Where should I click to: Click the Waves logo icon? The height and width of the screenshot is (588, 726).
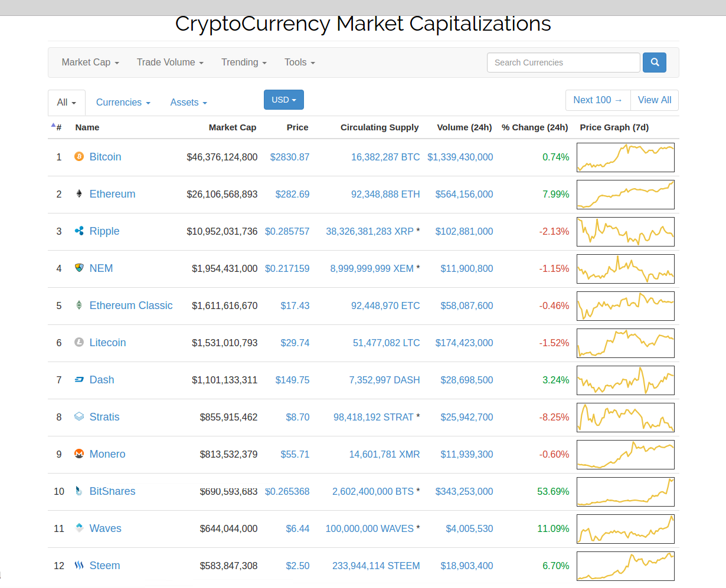(79, 528)
